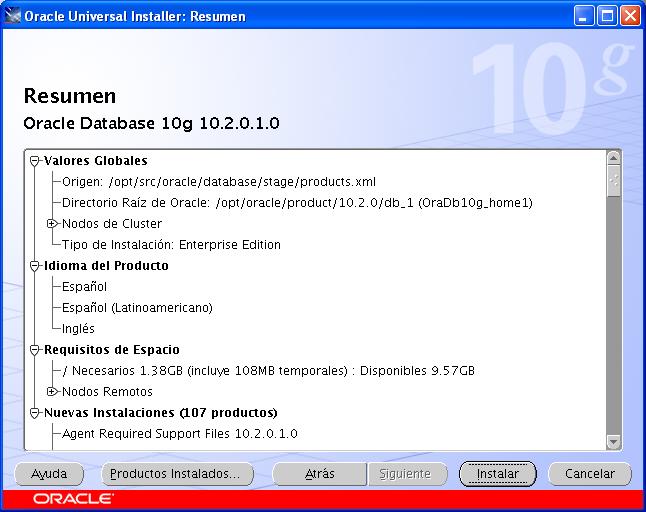The image size is (646, 512).
Task: Expand the Nodos Remotos node
Action: click(x=51, y=392)
